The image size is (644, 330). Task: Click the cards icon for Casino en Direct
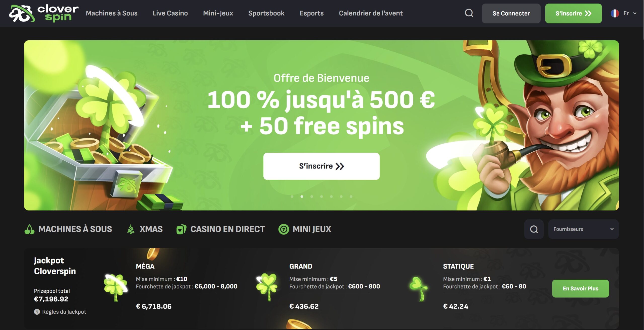tap(181, 229)
